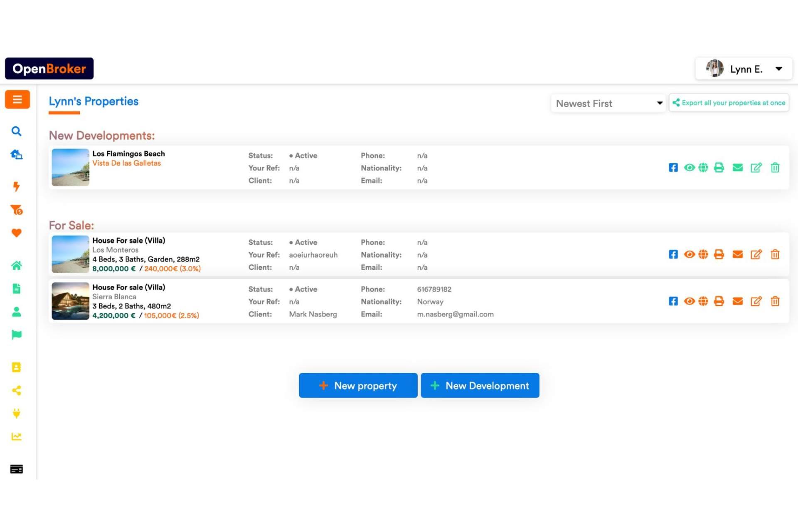
Task: Share Los Flamingos Beach on Facebook
Action: point(673,167)
